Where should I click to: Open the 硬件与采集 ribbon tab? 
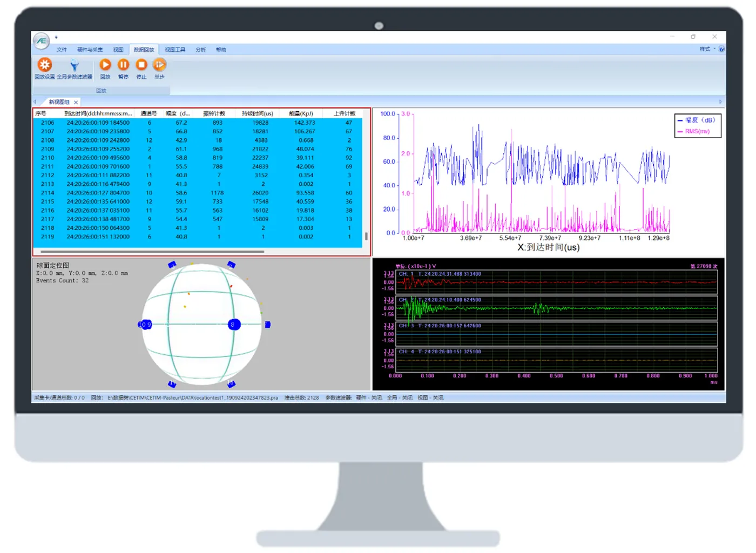coord(90,50)
